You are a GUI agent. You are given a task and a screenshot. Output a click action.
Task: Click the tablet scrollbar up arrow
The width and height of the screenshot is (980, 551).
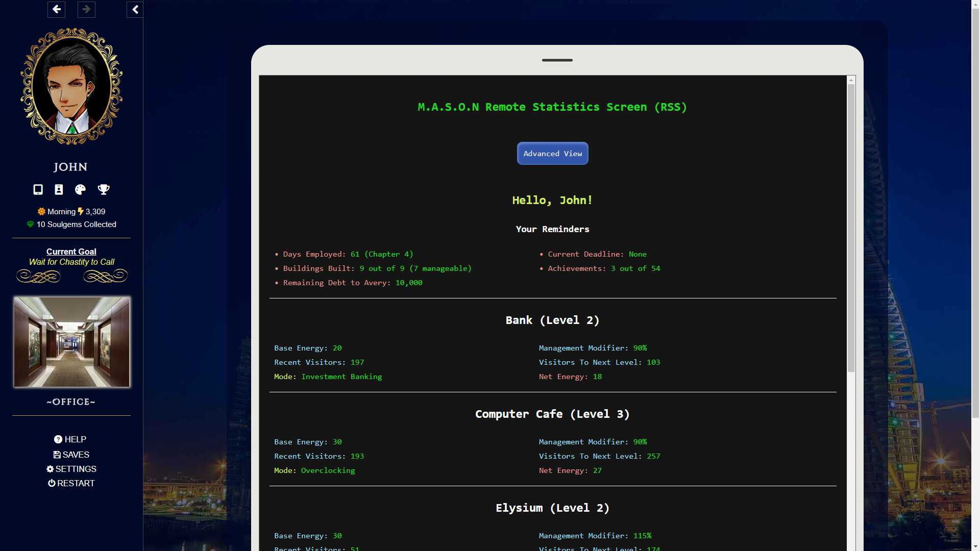pos(851,80)
